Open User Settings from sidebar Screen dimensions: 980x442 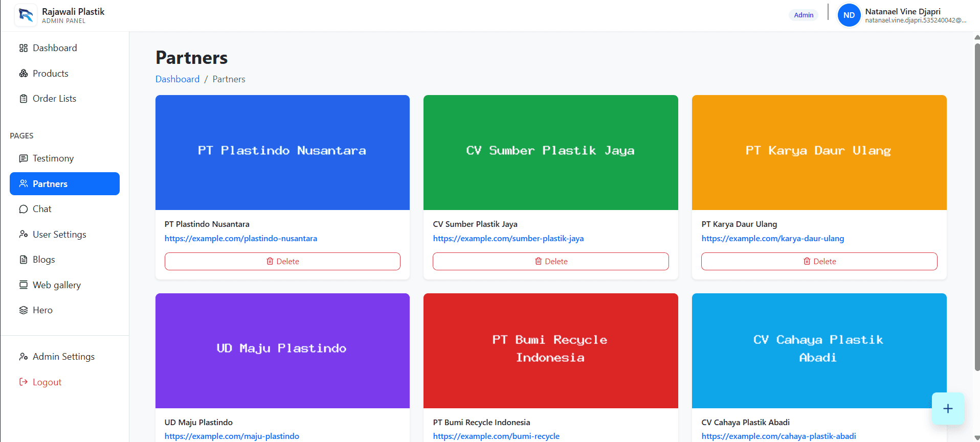64,235
